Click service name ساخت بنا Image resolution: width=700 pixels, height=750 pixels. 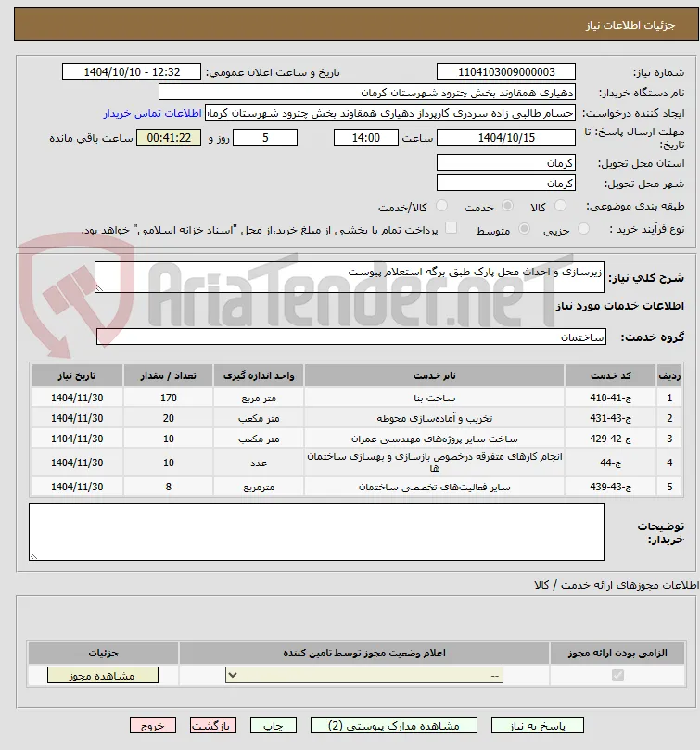(x=434, y=398)
